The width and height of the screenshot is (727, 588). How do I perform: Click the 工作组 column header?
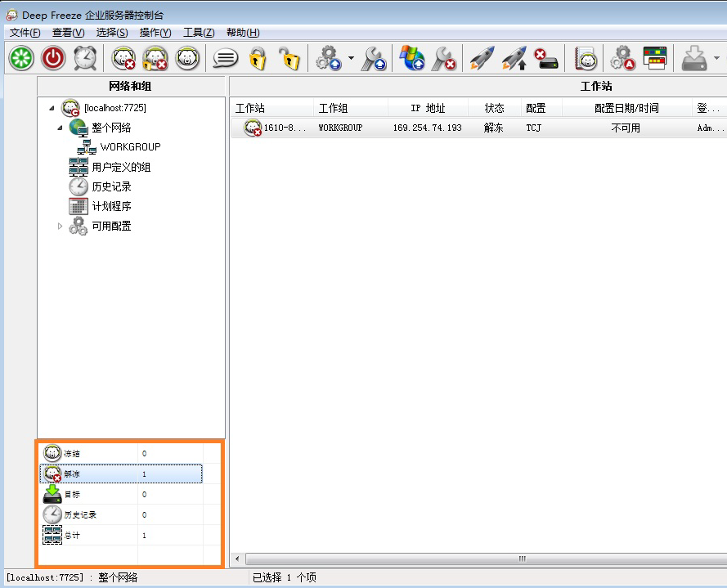coord(351,108)
